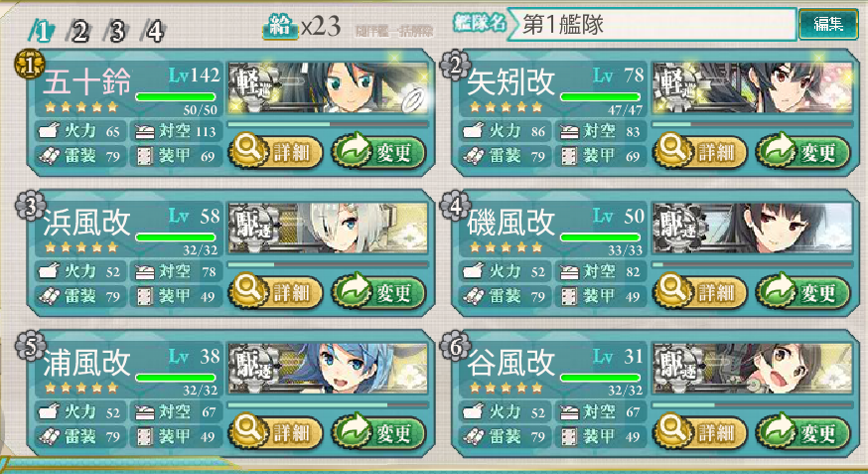Click 変更 change button for 矢矧改
The image size is (868, 474).
[802, 151]
